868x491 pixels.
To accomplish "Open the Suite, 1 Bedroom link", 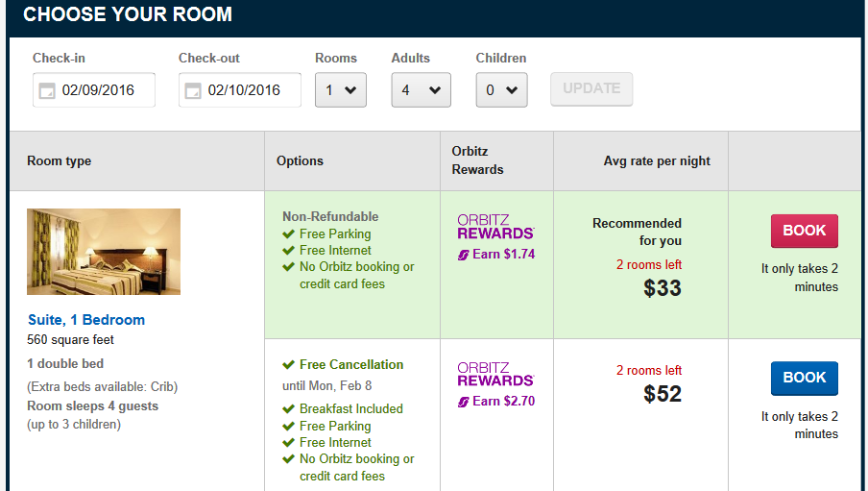I will coord(86,320).
